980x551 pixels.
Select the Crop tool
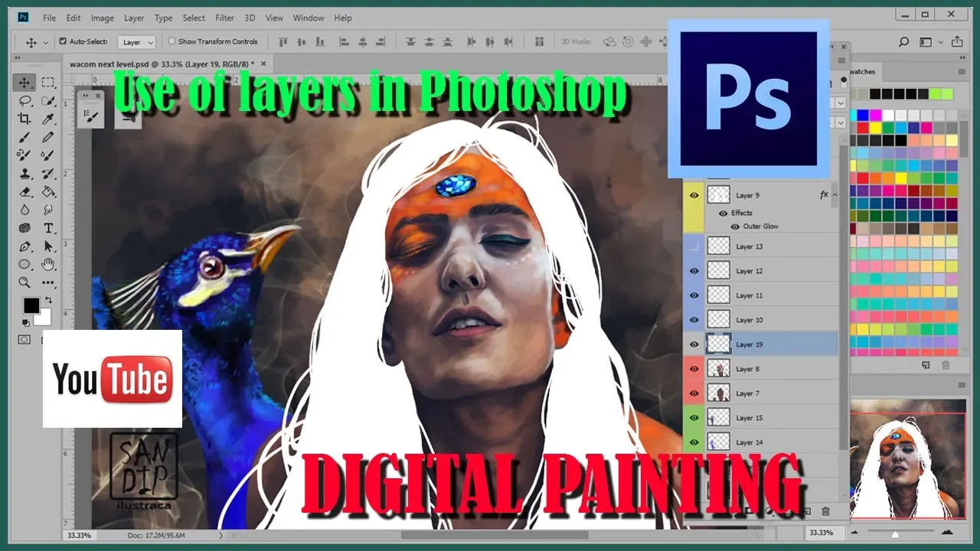(x=24, y=119)
